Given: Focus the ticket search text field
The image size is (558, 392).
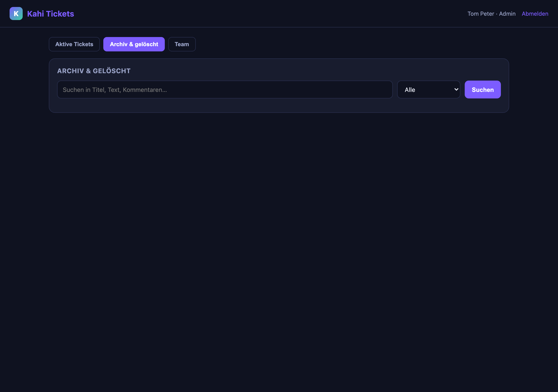Looking at the screenshot, I should tap(225, 90).
